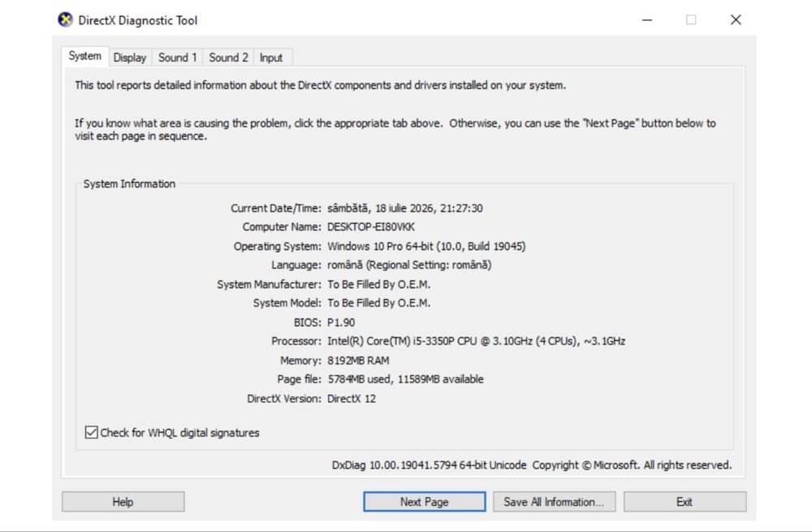Click 'DirectX Diagnostic Tool' window title text
812x532 pixels.
[x=138, y=20]
